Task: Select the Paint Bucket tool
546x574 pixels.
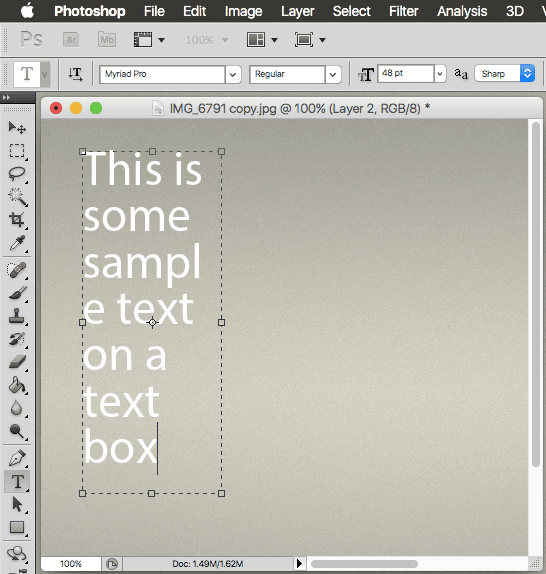Action: click(17, 385)
